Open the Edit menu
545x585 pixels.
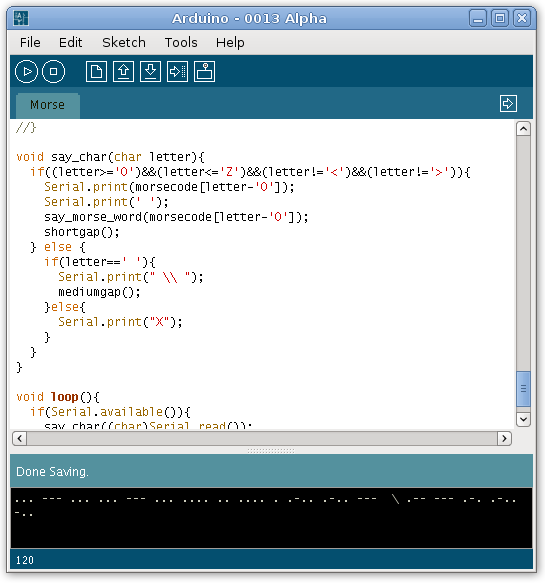(x=71, y=43)
